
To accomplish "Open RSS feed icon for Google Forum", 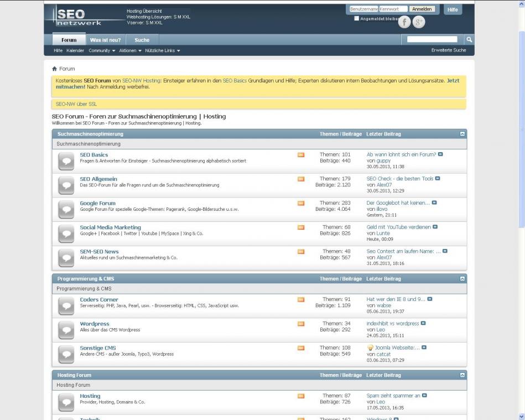I will click(301, 203).
